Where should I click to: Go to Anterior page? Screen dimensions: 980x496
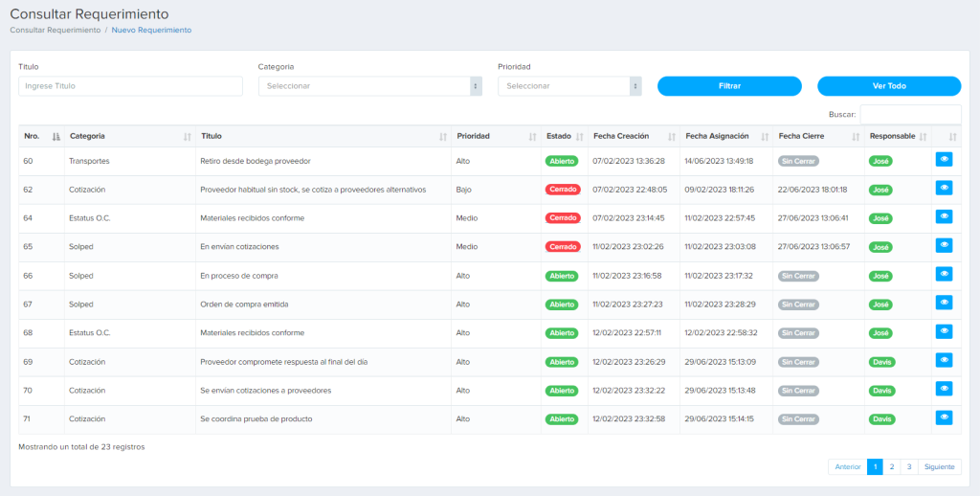[848, 466]
